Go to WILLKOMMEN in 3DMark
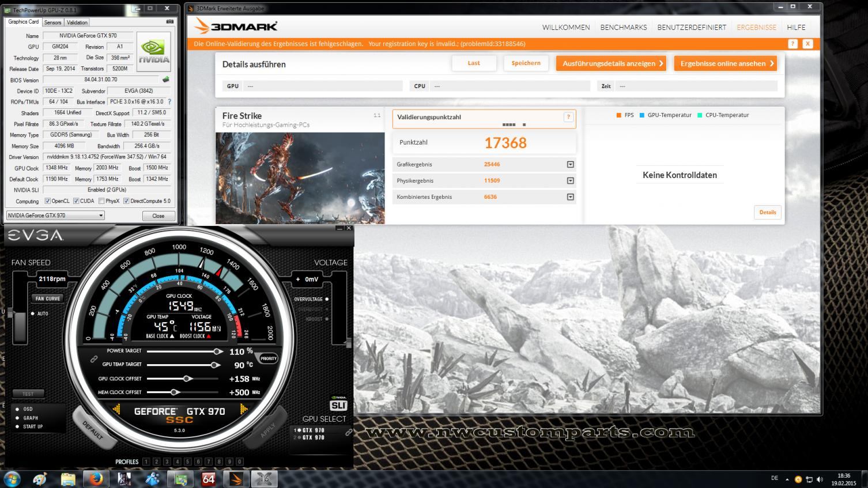This screenshot has height=488, width=868. tap(566, 27)
